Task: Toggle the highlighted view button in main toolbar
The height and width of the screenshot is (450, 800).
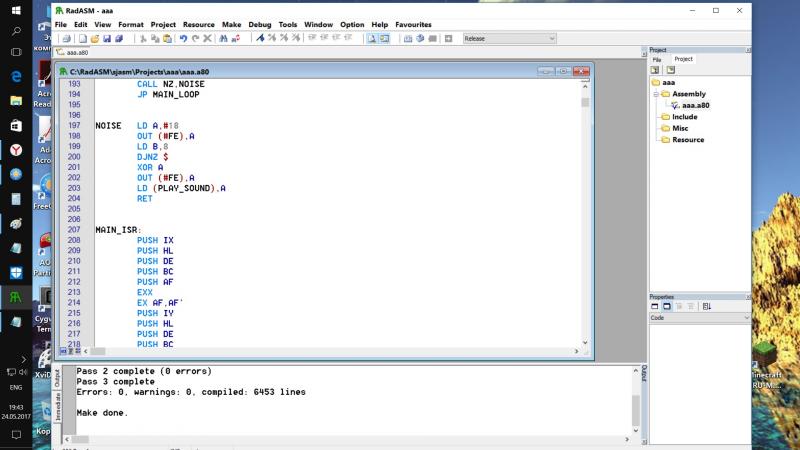Action: 371,38
